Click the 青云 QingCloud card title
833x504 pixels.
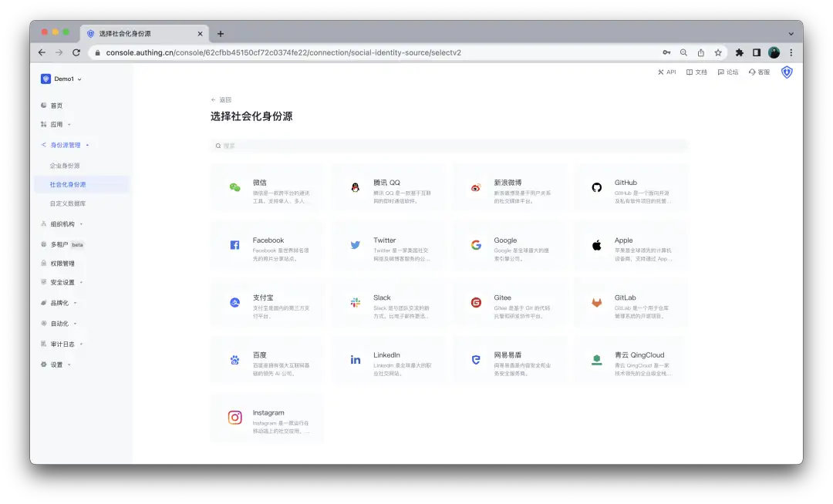(x=639, y=355)
